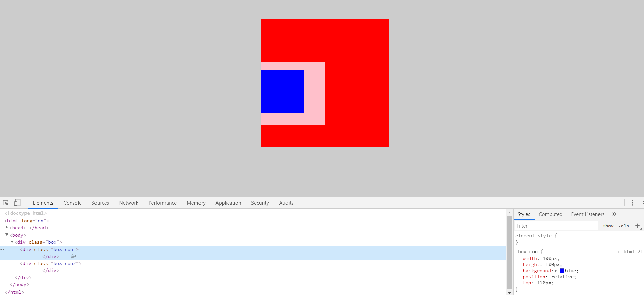Screen dimensions: 644x295
Task: Toggle the device toolbar icon
Action: click(17, 203)
